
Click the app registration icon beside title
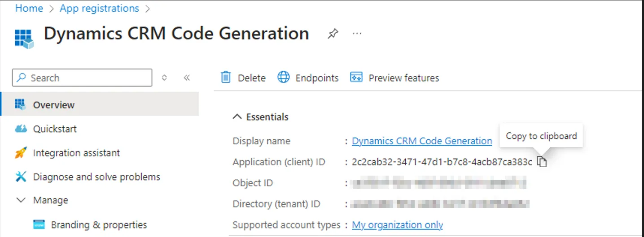tap(24, 38)
